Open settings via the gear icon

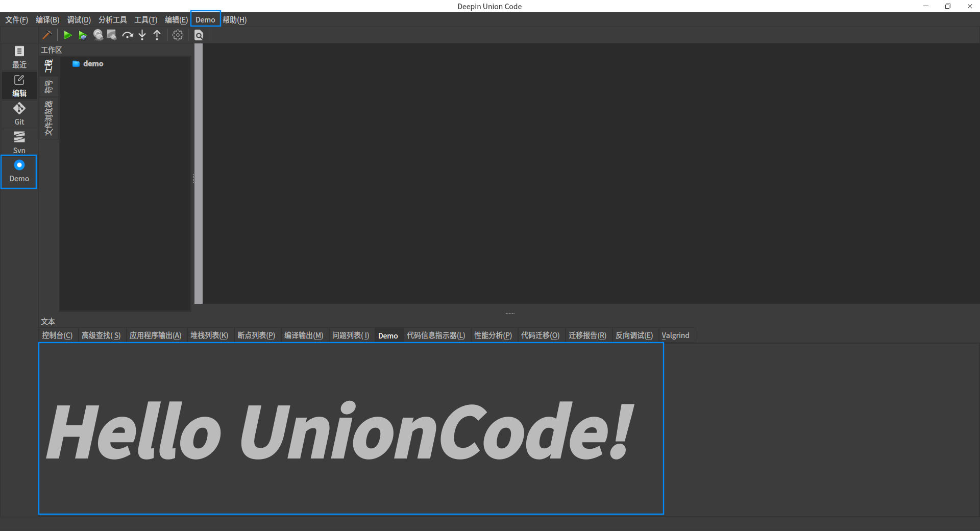click(x=178, y=35)
